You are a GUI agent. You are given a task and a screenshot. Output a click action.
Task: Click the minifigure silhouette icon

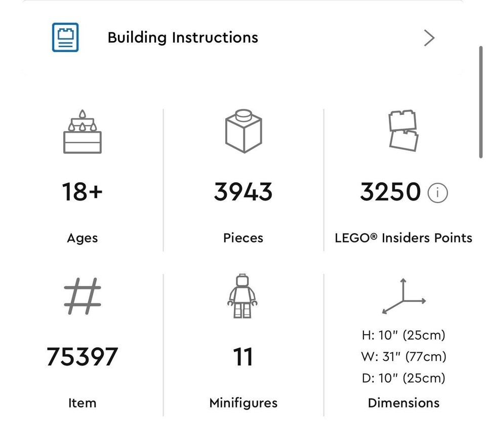(243, 296)
